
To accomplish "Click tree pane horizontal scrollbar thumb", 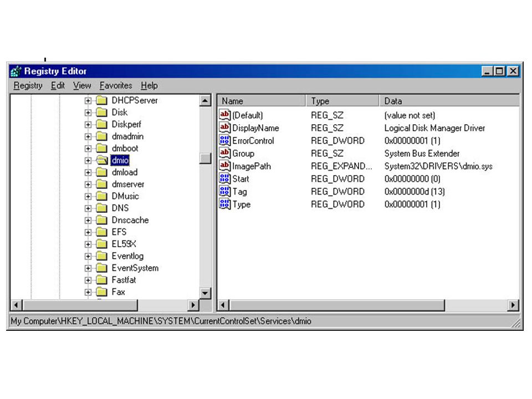I will (x=80, y=305).
